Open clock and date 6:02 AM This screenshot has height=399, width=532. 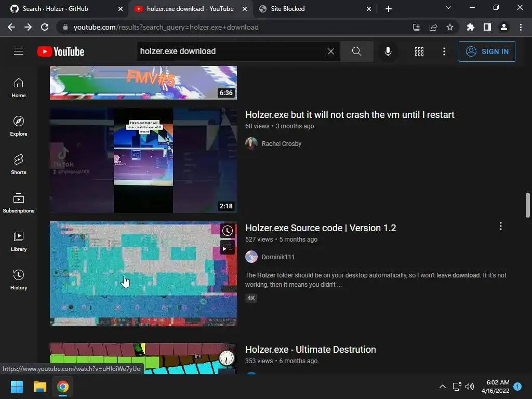[x=495, y=387]
